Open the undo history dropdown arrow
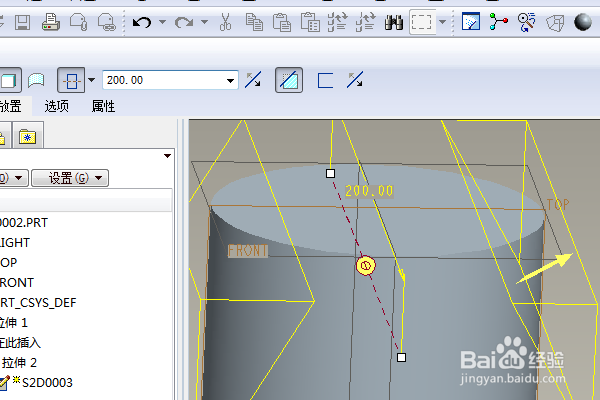This screenshot has width=600, height=400. tap(162, 22)
